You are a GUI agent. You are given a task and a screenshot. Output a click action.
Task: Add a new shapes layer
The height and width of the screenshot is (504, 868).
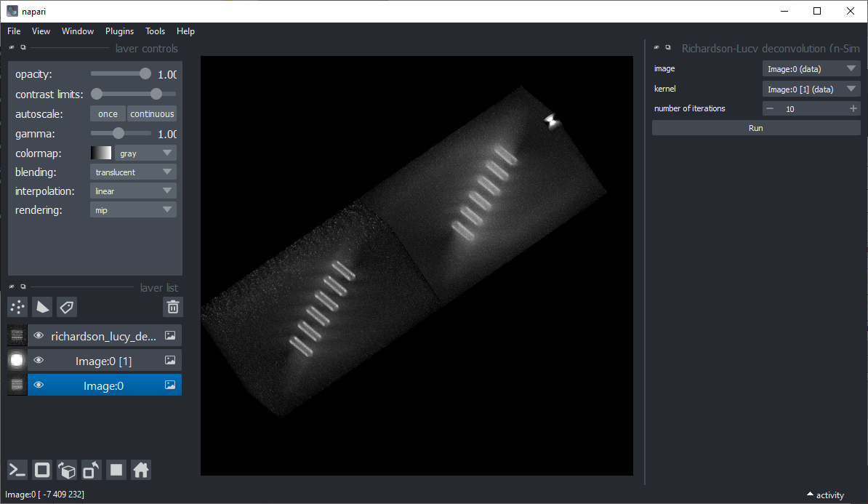[x=42, y=307]
